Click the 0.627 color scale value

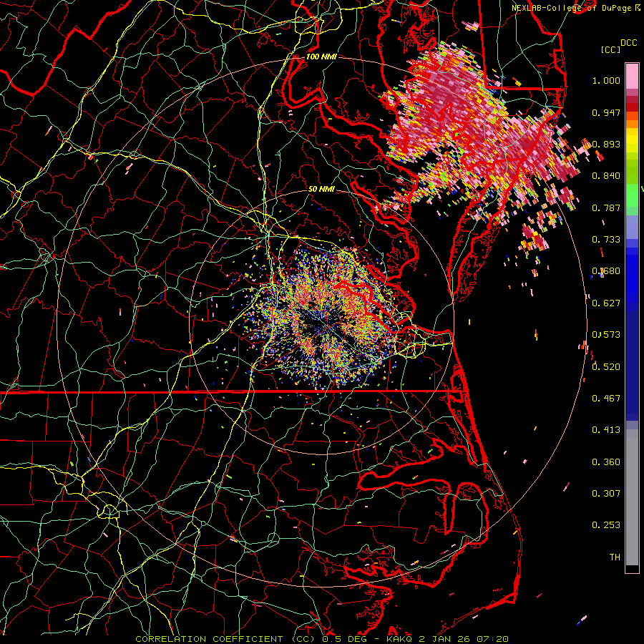coord(606,303)
